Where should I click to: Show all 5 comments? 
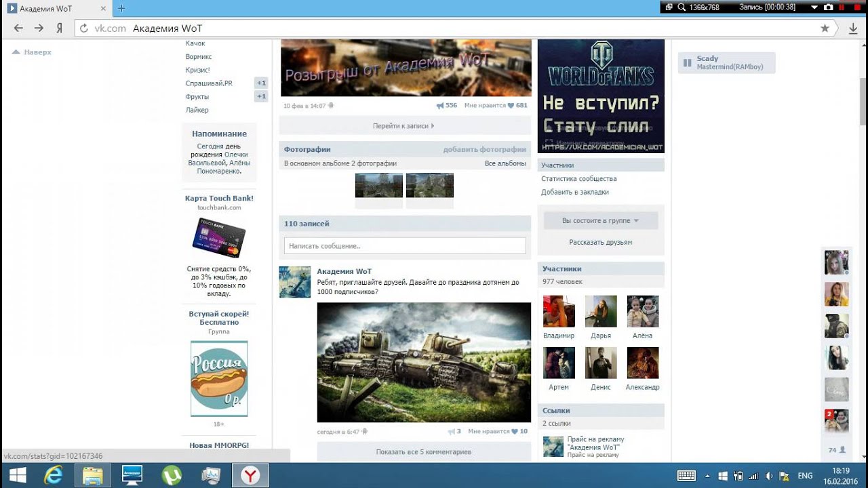point(424,451)
